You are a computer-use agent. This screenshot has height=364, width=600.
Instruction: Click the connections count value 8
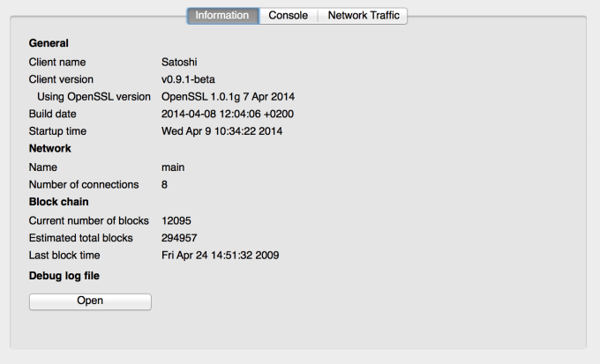click(x=165, y=184)
